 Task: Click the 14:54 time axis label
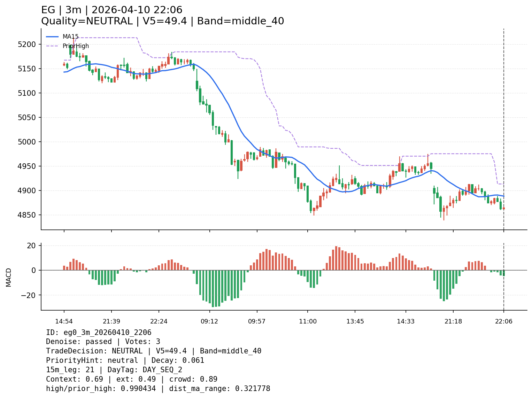pyautogui.click(x=64, y=321)
